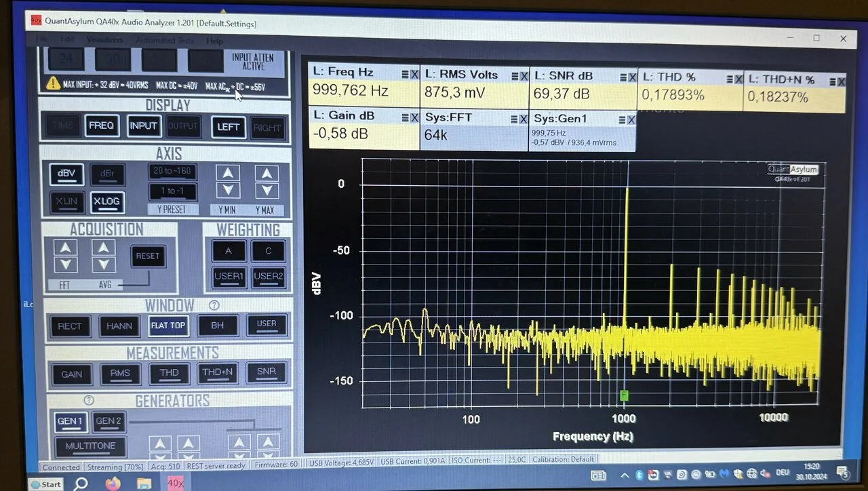
Task: Increase Y MAX with the up arrow
Action: 267,173
